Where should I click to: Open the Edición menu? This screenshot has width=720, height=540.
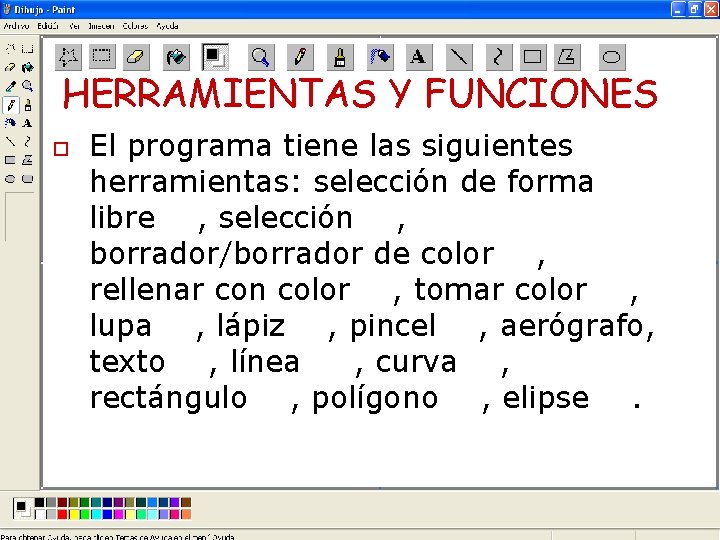[48, 26]
